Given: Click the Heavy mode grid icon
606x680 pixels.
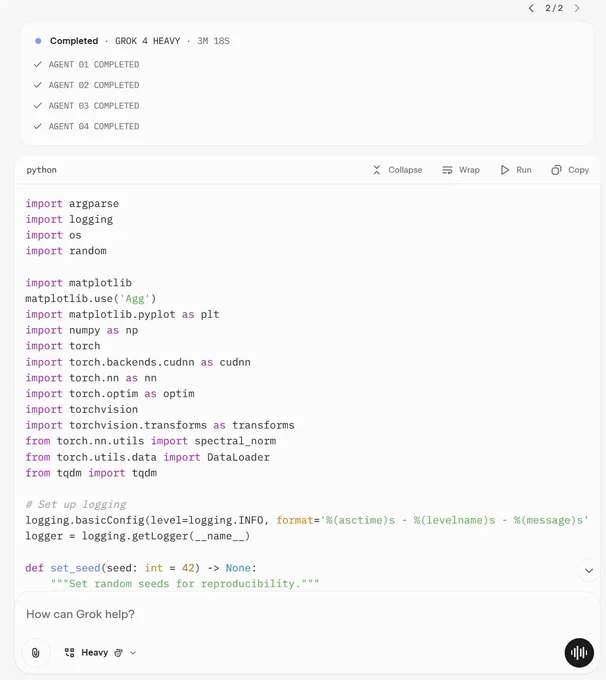Looking at the screenshot, I should tap(69, 653).
